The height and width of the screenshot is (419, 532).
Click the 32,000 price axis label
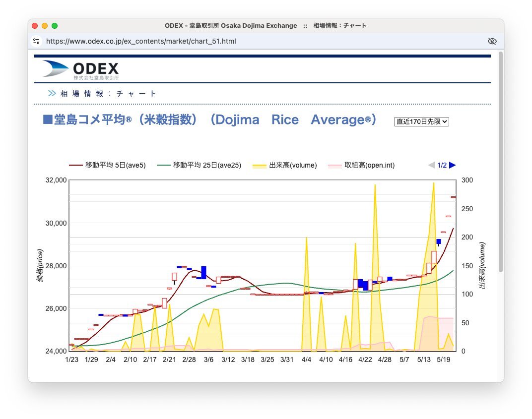(56, 180)
